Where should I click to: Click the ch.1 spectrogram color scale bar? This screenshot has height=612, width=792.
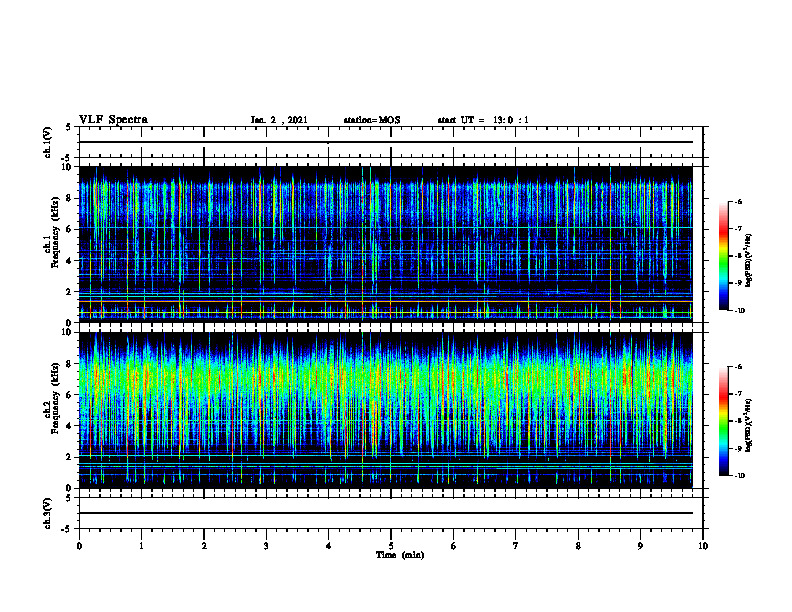[723, 256]
